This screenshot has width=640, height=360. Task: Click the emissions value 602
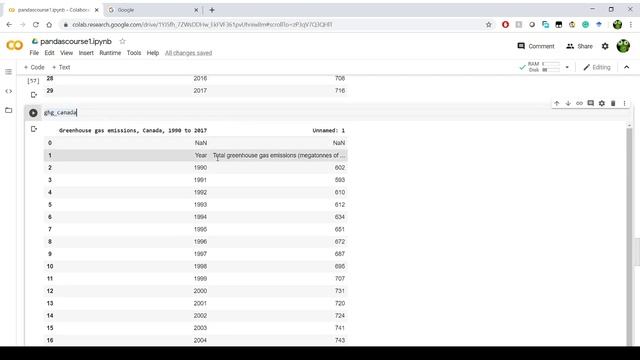[340, 168]
